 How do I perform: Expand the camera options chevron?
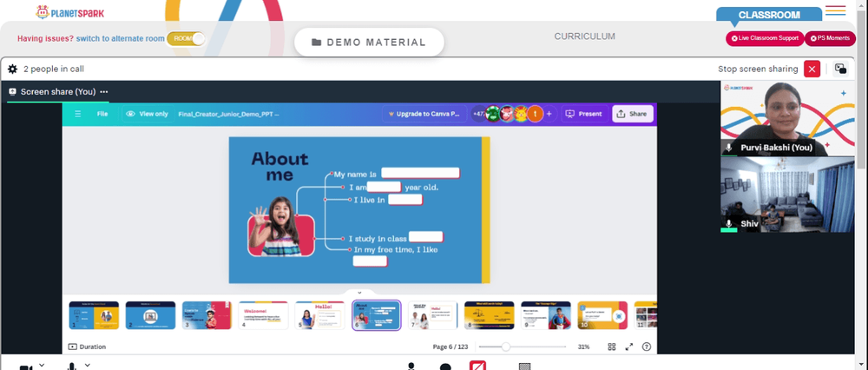(42, 365)
